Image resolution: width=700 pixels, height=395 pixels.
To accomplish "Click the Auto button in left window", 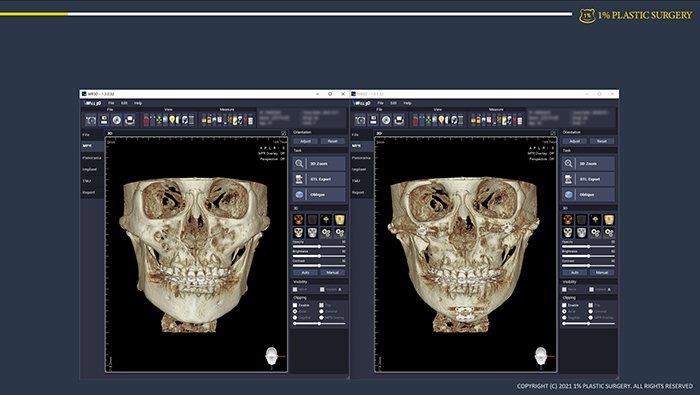I will 305,272.
